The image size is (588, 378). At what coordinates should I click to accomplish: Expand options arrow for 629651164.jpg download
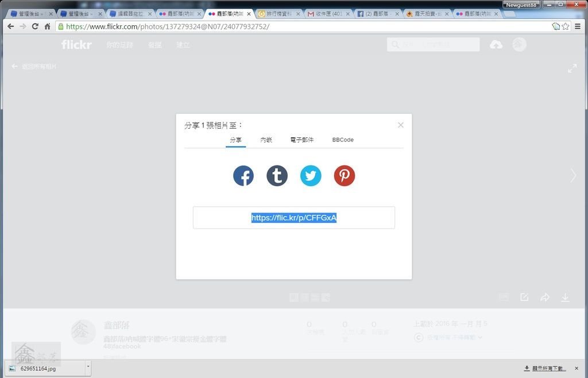(x=88, y=368)
